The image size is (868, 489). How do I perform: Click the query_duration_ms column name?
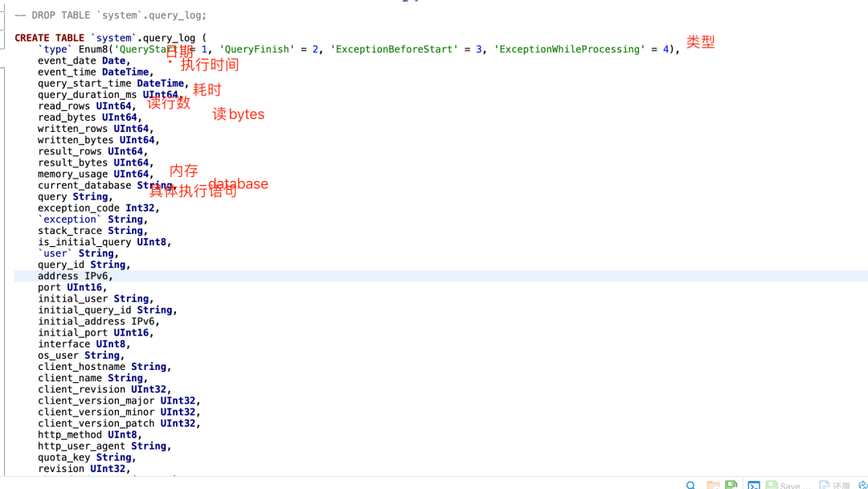pos(87,95)
